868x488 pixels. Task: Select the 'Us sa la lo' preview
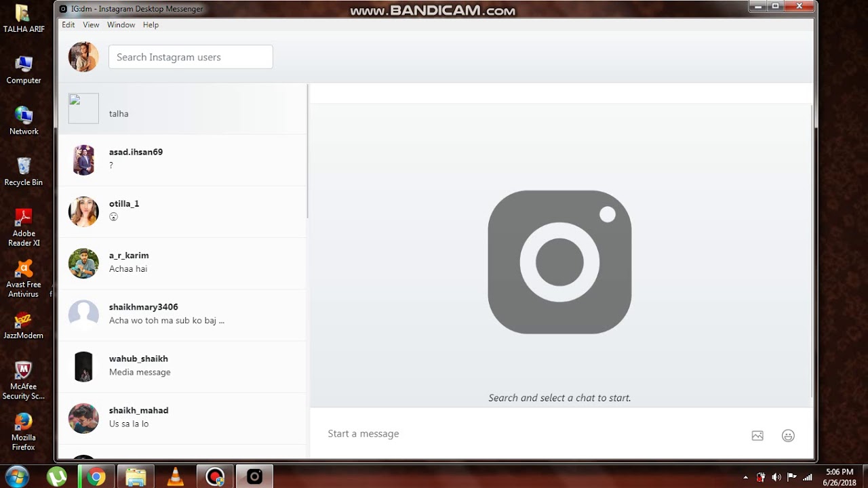(129, 424)
